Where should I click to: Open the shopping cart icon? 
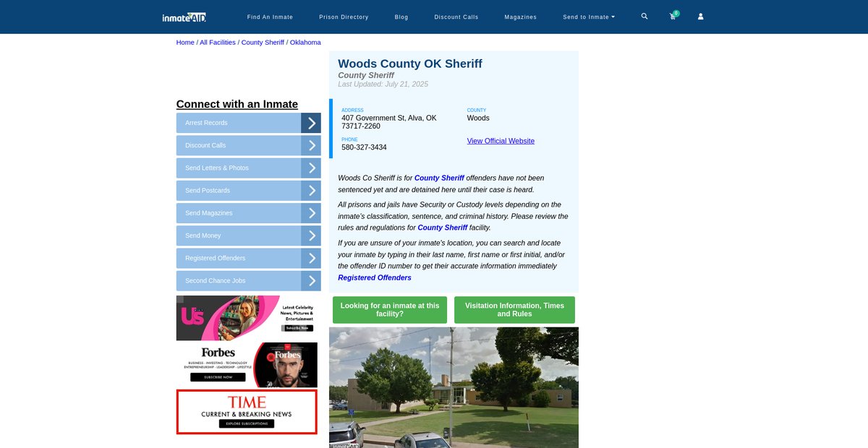[x=673, y=16]
